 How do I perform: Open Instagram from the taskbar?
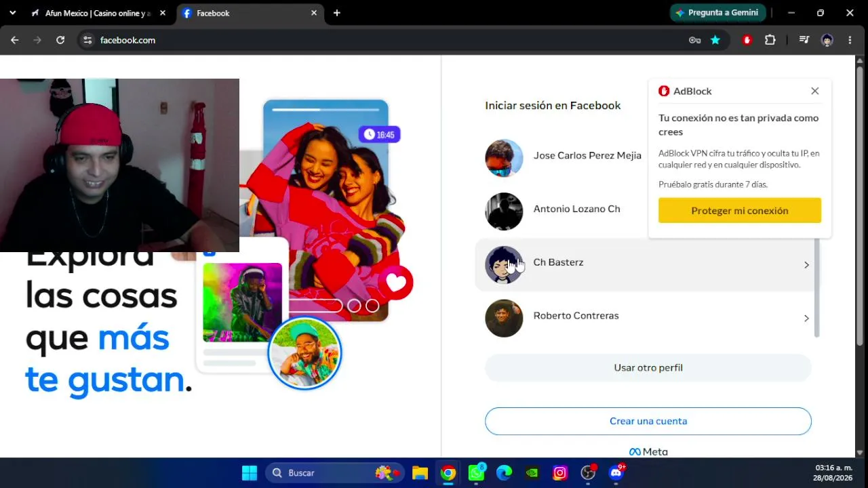coord(560,473)
